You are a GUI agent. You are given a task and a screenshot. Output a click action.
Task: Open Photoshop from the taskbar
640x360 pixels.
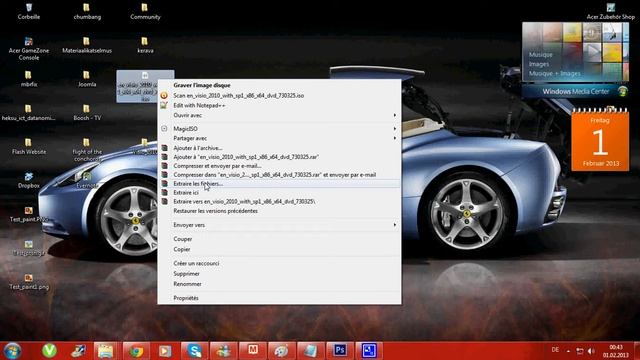[x=340, y=351]
